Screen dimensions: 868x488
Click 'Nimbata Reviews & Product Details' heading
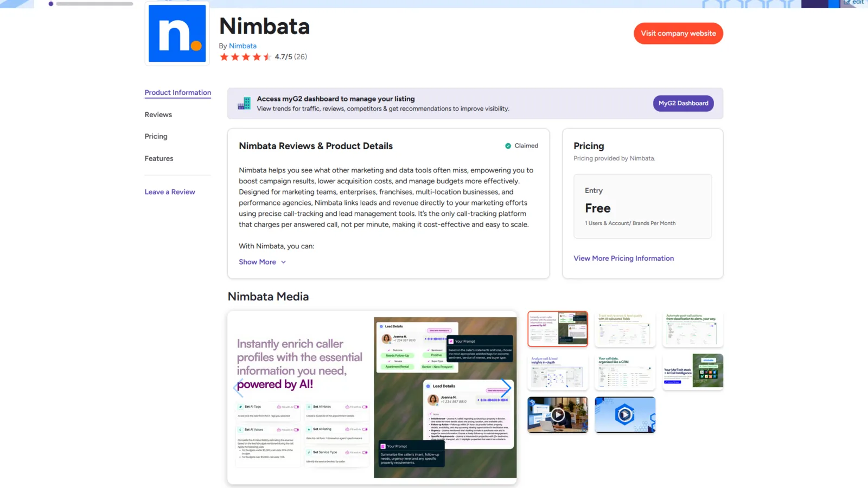point(316,146)
